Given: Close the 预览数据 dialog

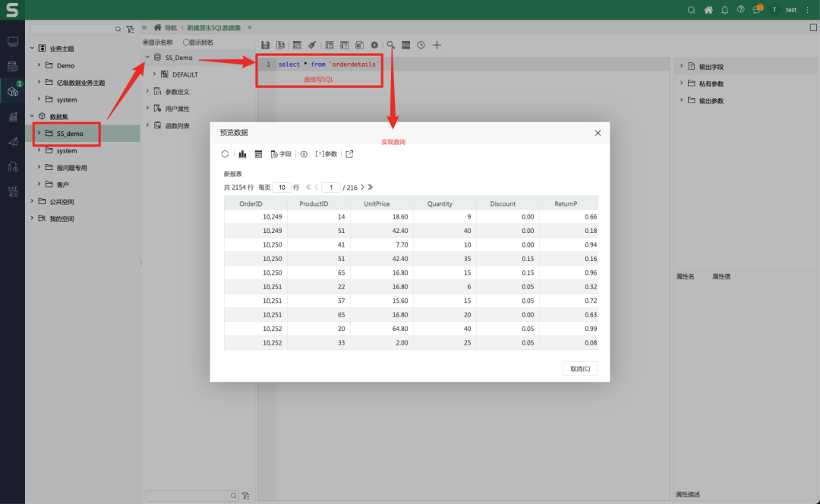Looking at the screenshot, I should [x=598, y=133].
